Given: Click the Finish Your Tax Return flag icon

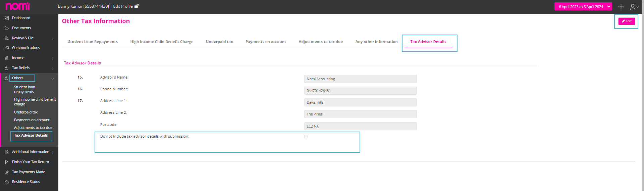Looking at the screenshot, I should 7,162.
